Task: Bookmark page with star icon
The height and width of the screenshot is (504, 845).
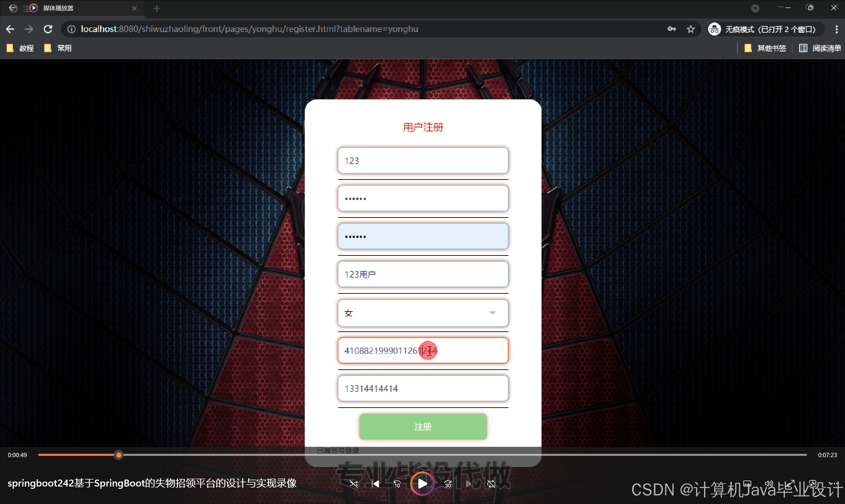Action: click(x=690, y=29)
